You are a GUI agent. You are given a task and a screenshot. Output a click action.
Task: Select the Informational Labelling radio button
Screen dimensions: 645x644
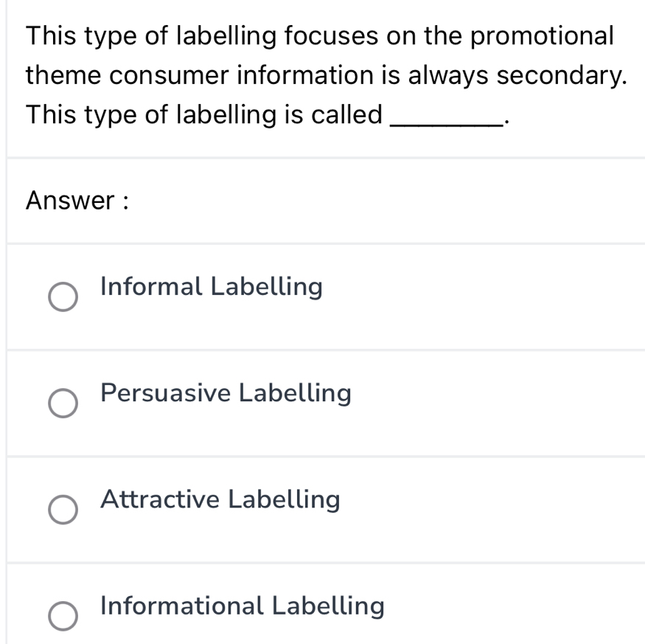[63, 616]
